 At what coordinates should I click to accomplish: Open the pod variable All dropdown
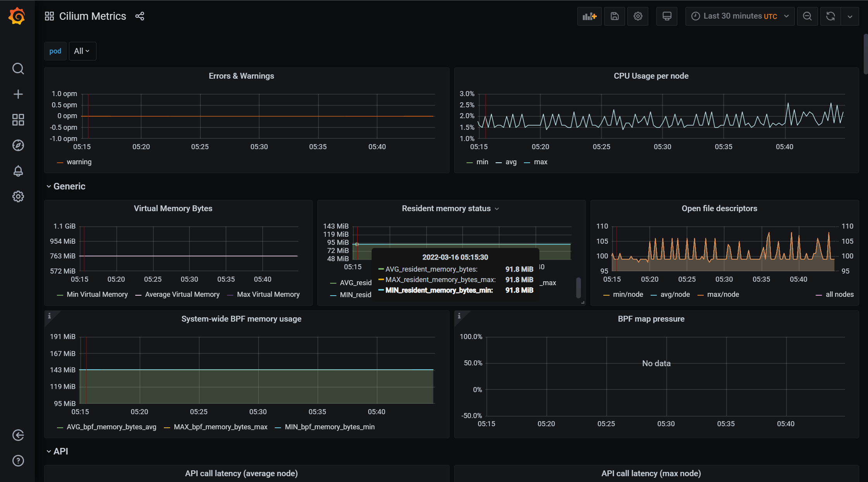pos(82,51)
